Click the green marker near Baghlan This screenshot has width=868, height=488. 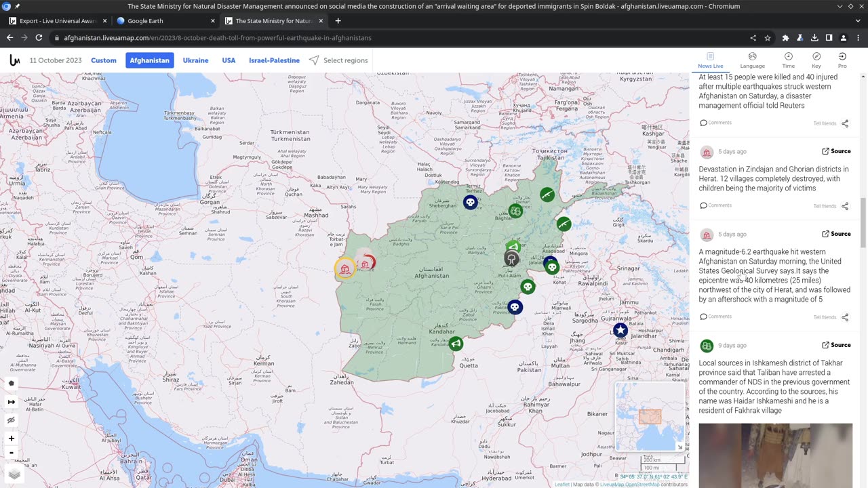coord(516,211)
